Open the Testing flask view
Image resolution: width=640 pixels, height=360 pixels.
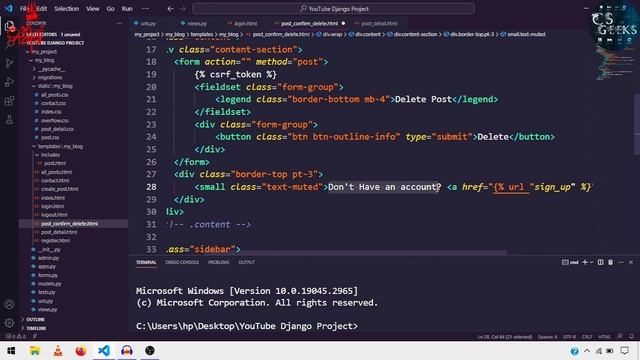click(9, 120)
